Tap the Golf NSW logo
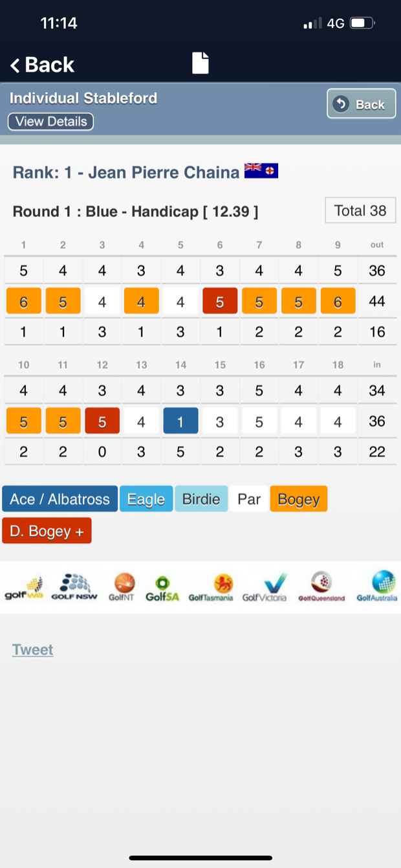This screenshot has height=868, width=401. 74,587
